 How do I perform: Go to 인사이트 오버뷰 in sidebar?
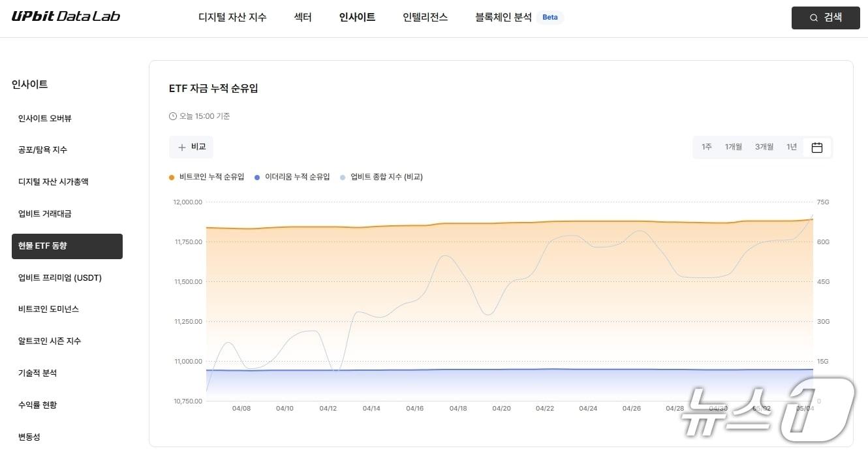(x=45, y=118)
